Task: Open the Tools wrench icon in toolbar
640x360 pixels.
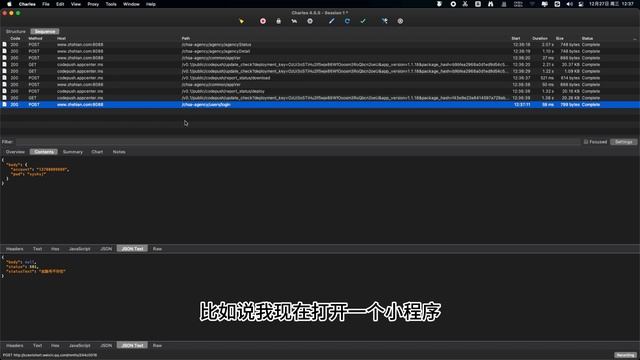Action: click(x=384, y=21)
